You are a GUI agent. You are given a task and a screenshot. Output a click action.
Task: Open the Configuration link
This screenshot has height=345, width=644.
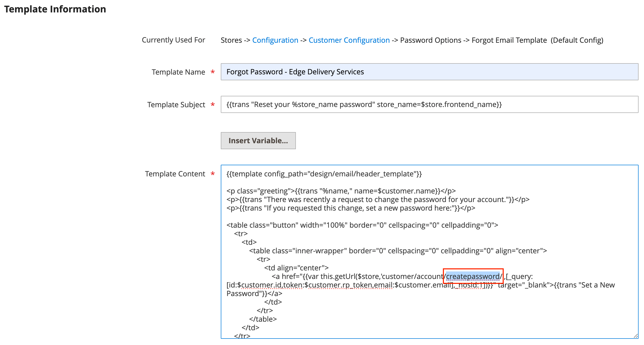click(x=275, y=40)
